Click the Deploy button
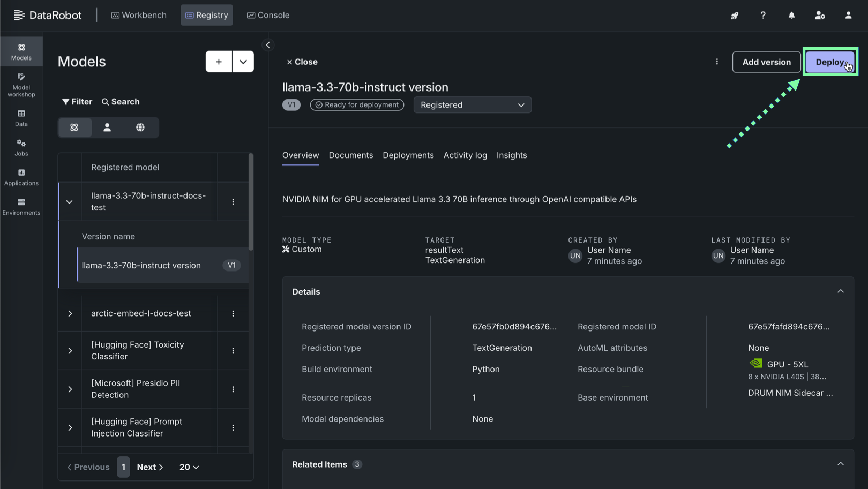868x489 pixels. pos(830,62)
